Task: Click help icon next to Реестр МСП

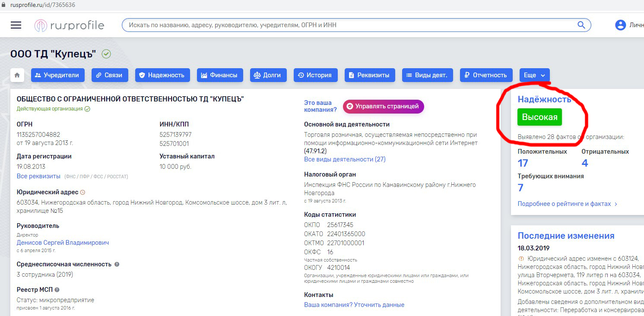Action: 57,290
